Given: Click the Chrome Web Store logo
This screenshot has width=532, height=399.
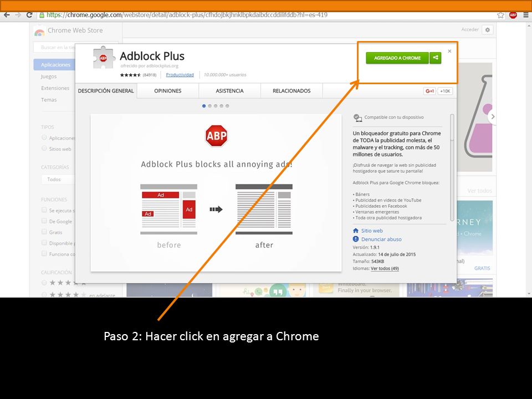Looking at the screenshot, I should 39,32.
